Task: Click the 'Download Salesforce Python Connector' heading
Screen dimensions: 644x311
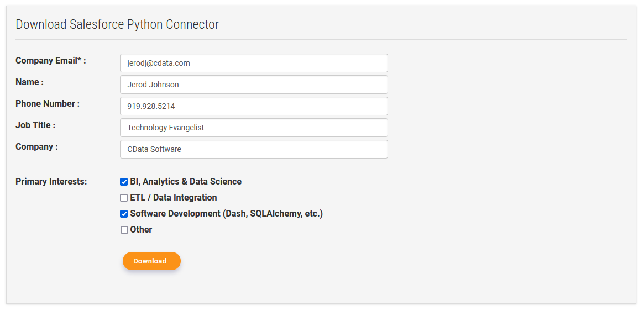Action: coord(117,24)
